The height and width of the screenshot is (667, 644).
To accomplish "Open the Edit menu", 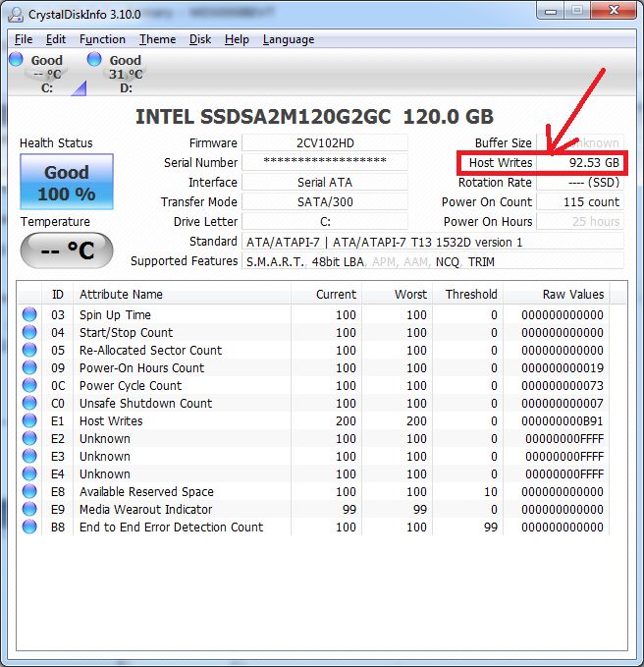I will [56, 39].
